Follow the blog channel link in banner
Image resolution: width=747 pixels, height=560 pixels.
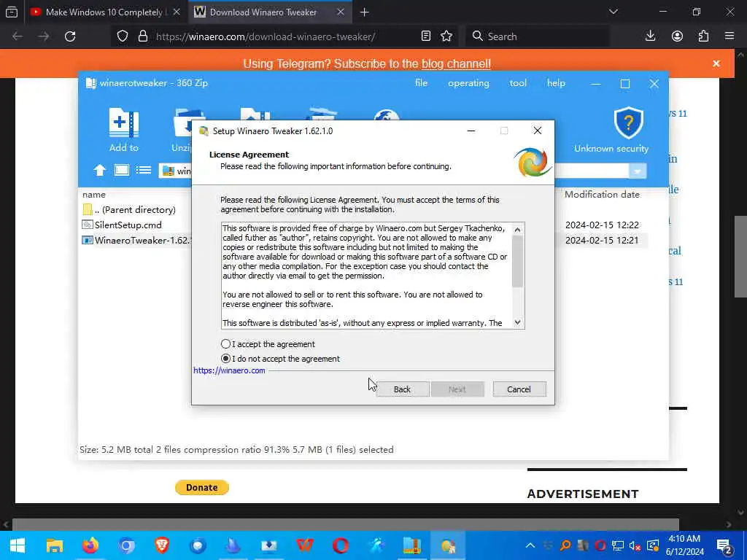point(456,63)
